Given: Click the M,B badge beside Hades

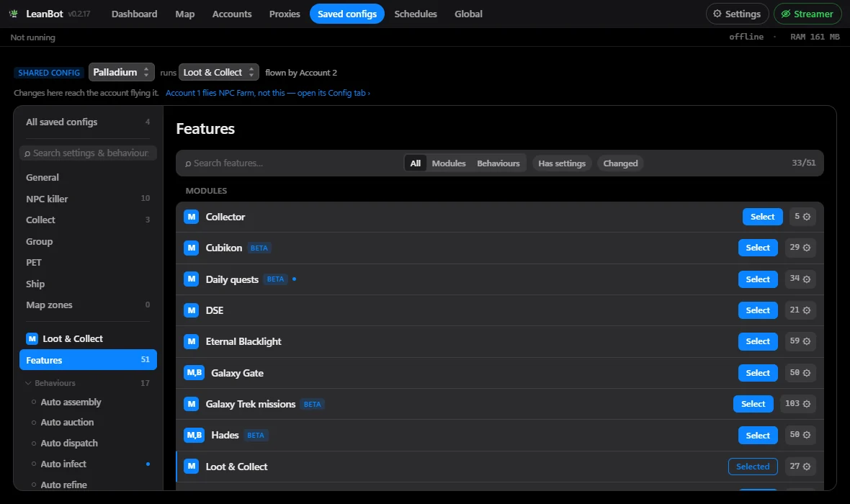Looking at the screenshot, I should click(x=194, y=435).
